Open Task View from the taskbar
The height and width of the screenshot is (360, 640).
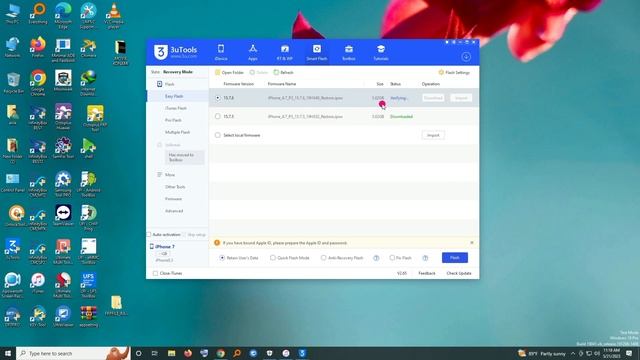pos(154,353)
